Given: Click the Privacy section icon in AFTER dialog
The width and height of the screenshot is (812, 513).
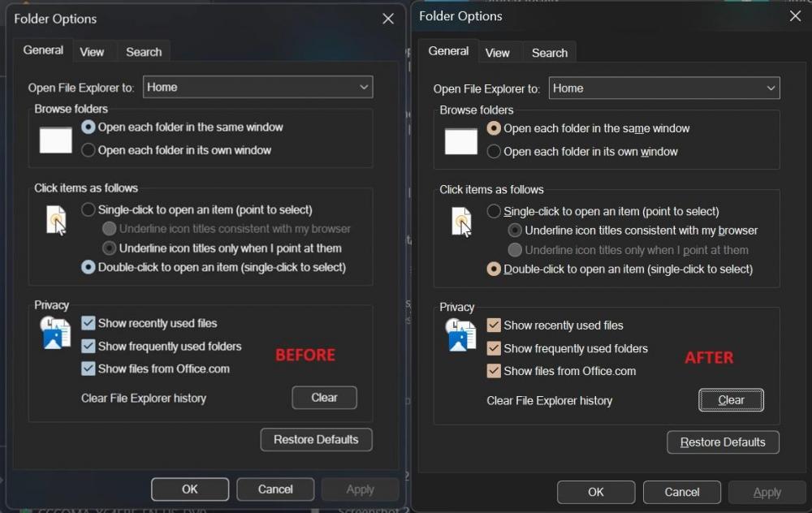Looking at the screenshot, I should (x=461, y=335).
